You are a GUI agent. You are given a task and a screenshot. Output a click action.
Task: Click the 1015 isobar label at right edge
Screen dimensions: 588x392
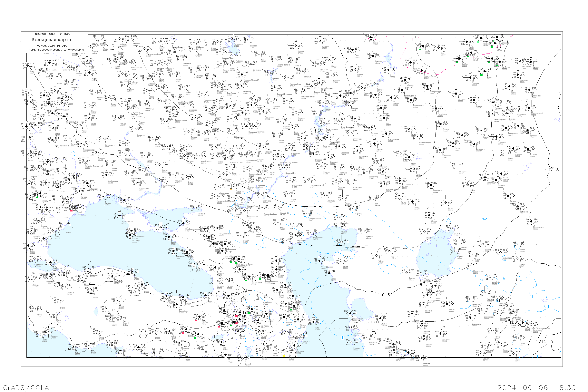[x=553, y=170]
